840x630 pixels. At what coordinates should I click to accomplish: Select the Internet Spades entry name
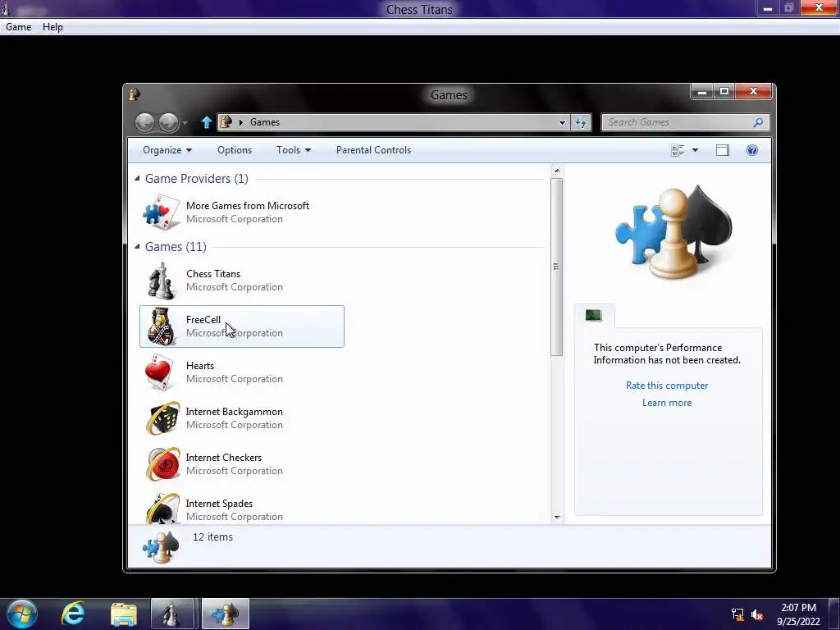[219, 504]
